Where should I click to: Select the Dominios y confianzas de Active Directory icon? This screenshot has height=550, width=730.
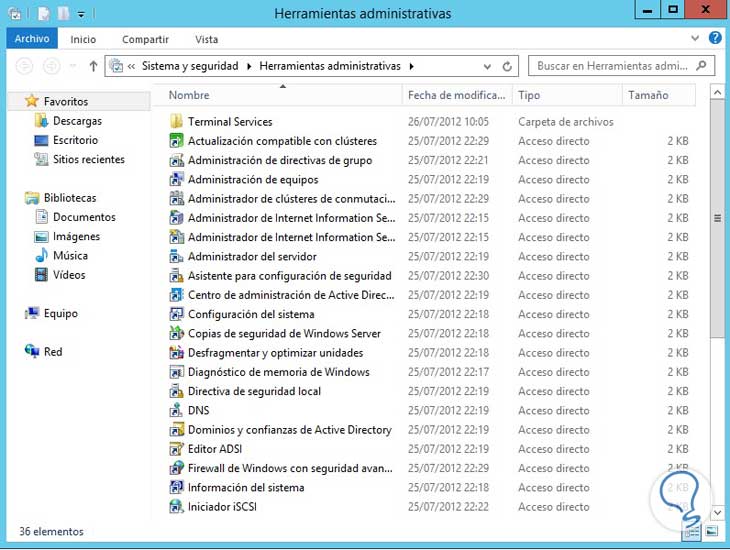point(176,430)
